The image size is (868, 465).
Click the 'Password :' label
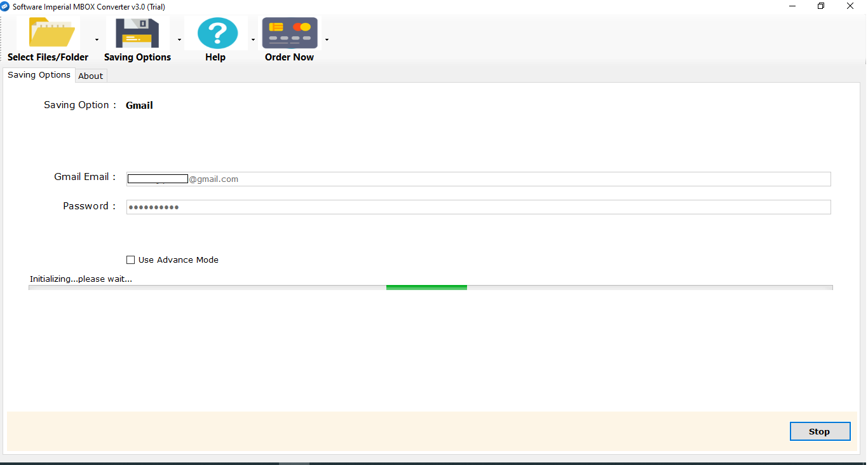tap(90, 206)
